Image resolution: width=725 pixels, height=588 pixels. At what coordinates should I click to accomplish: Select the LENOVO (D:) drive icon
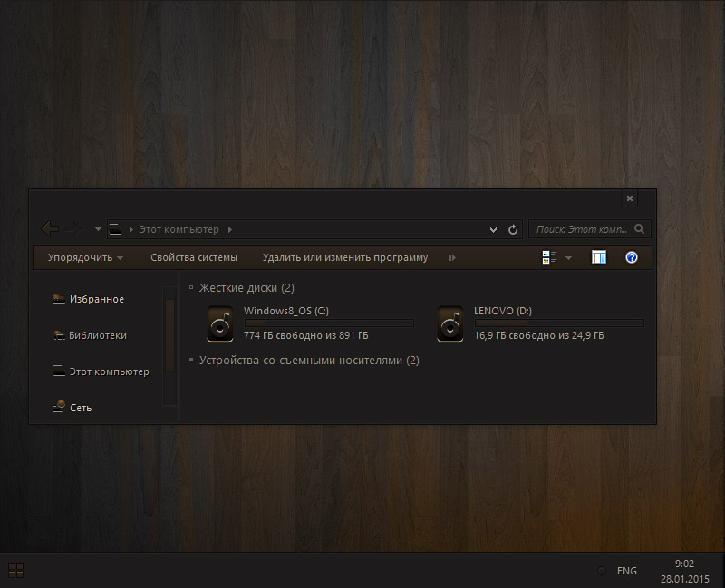[x=450, y=324]
